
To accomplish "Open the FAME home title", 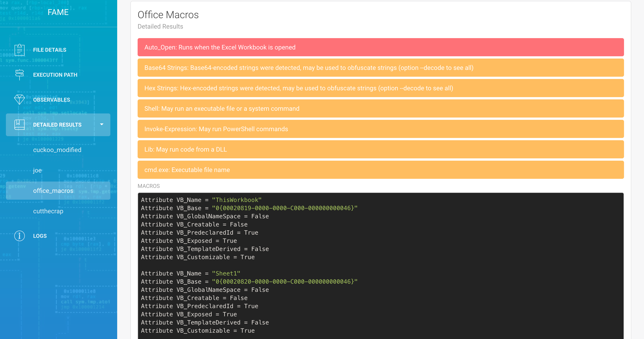I will (x=58, y=12).
